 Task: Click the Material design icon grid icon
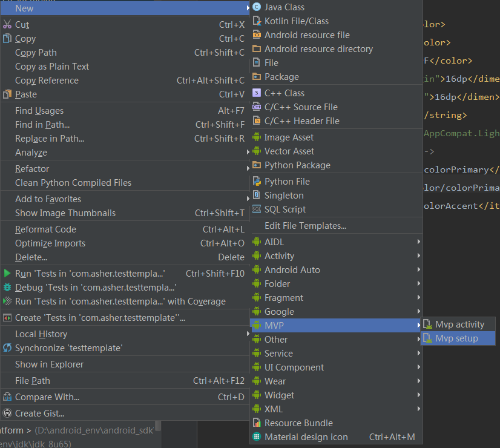[257, 437]
